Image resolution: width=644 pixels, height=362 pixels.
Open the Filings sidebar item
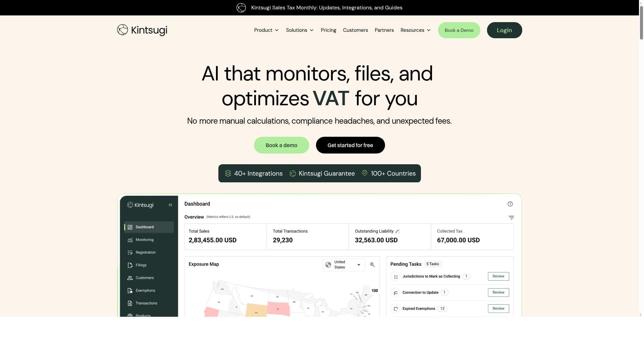click(141, 265)
